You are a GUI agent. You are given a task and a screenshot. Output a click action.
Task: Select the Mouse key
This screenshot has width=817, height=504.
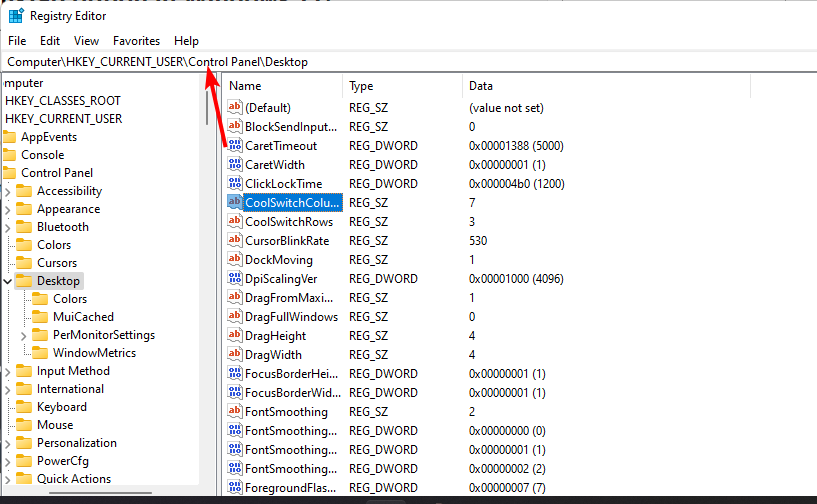(55, 425)
